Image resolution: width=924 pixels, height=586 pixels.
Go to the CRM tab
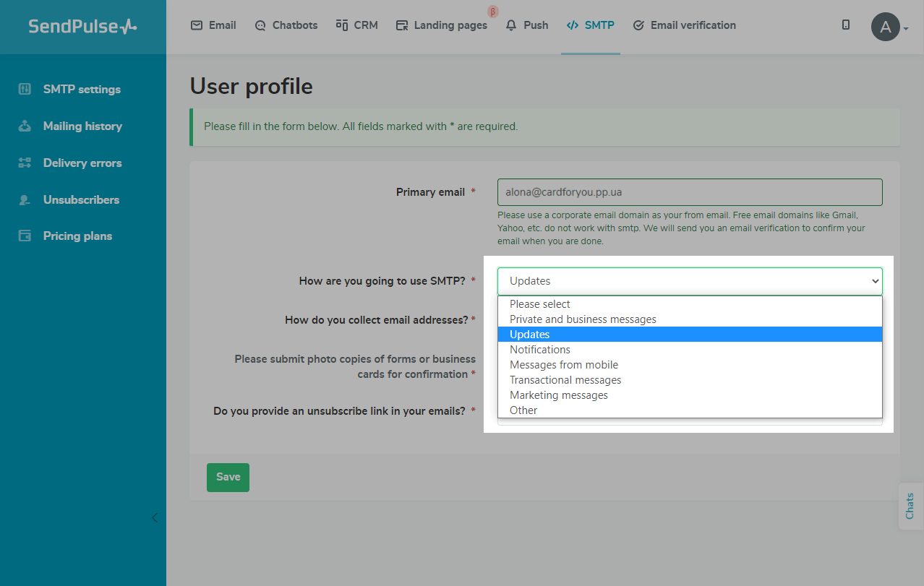coord(357,25)
